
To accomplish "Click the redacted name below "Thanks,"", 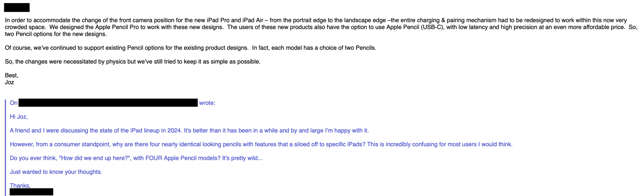I will click(31, 192).
